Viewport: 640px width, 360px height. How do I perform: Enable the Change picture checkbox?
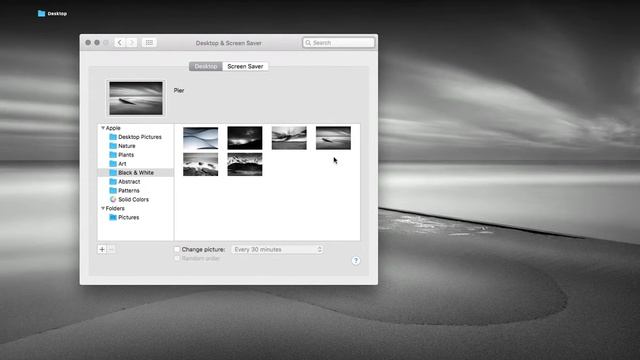(x=177, y=249)
